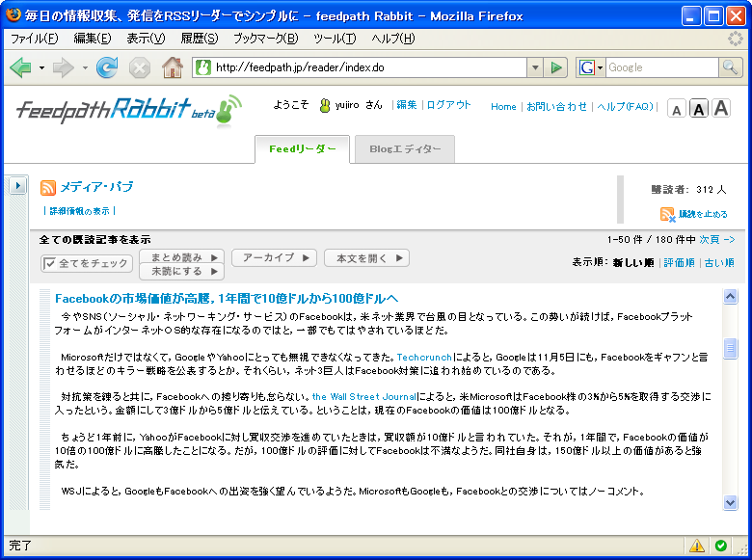752x560 pixels.
Task: Open the ツール(T) menu
Action: (x=335, y=39)
